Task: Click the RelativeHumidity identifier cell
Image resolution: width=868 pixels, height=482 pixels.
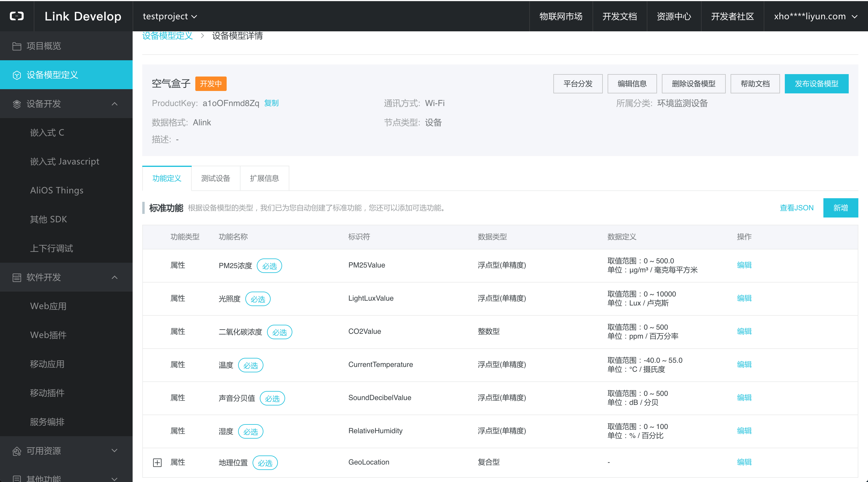Action: [x=375, y=431]
